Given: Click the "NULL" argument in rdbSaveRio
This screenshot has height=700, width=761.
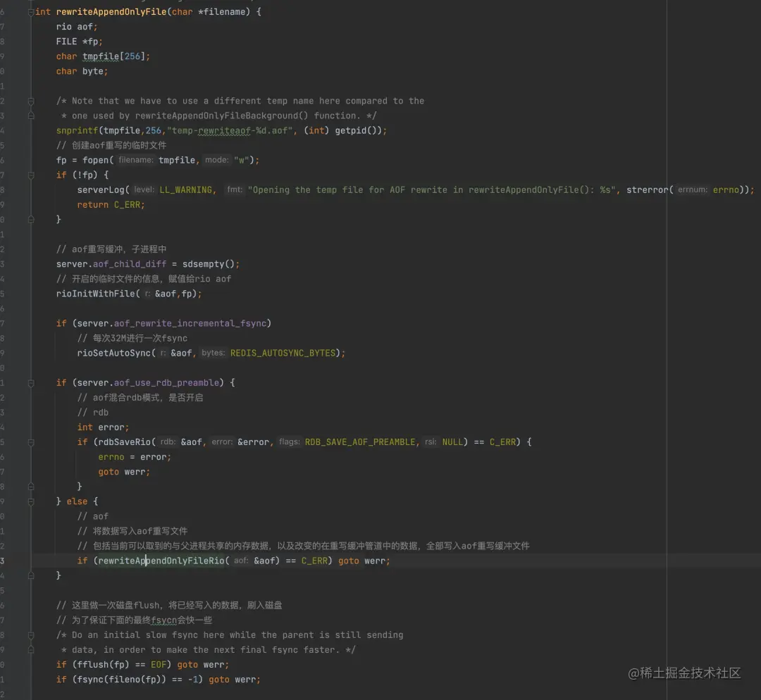Looking at the screenshot, I should 452,442.
